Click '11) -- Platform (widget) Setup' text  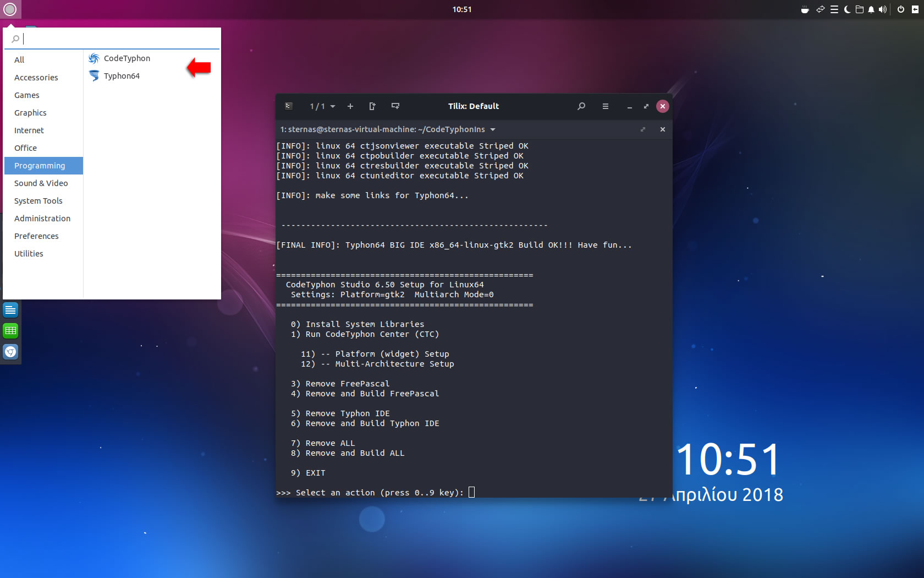pos(375,354)
